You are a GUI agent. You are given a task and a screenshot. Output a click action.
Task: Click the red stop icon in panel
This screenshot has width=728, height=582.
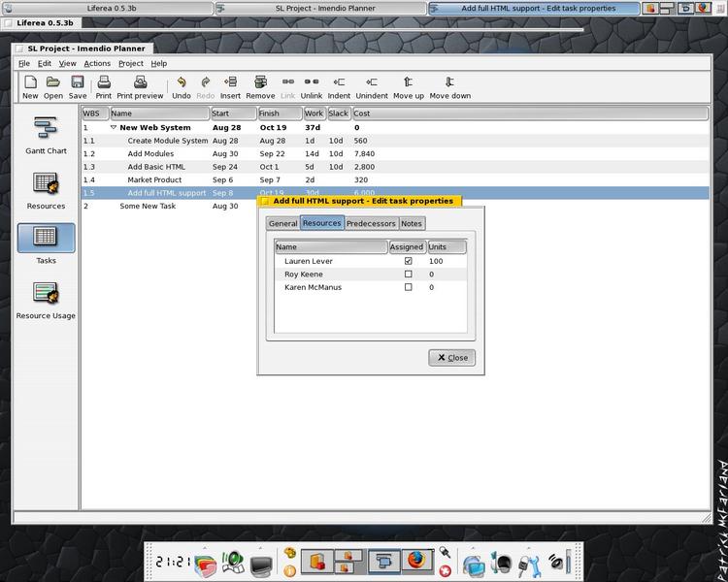pos(445,570)
